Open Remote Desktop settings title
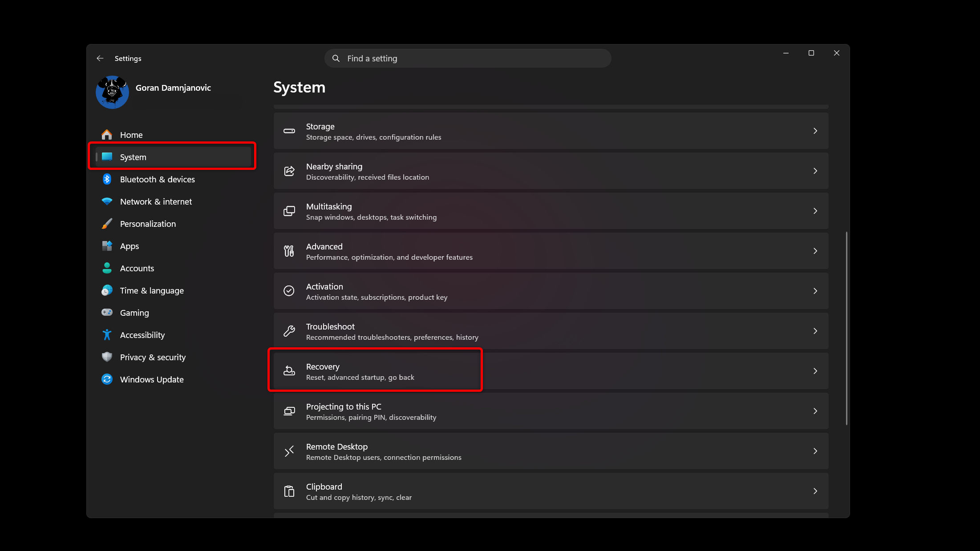 337,447
